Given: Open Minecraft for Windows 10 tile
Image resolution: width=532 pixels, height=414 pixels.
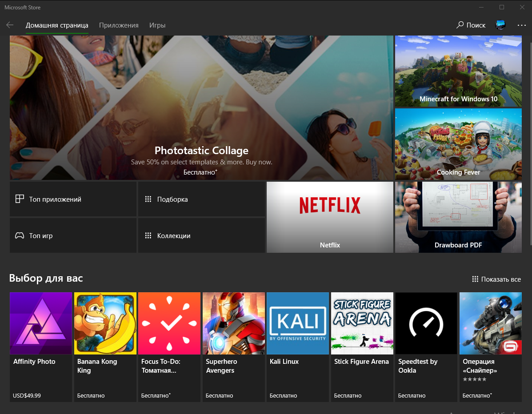Looking at the screenshot, I should pyautogui.click(x=458, y=71).
